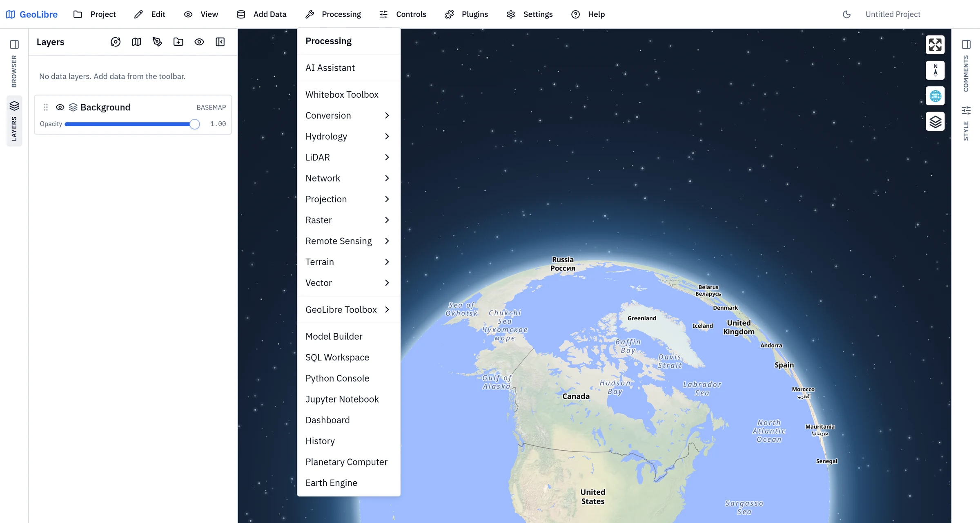Adjust the Background opacity slider

(132, 124)
